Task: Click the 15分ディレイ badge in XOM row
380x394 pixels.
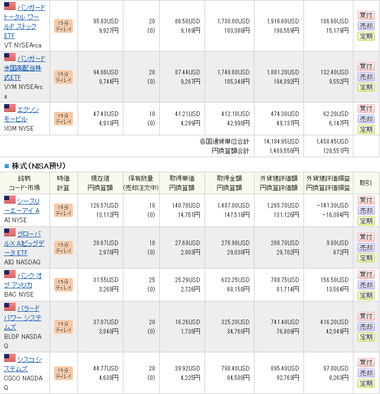Action: pos(63,119)
